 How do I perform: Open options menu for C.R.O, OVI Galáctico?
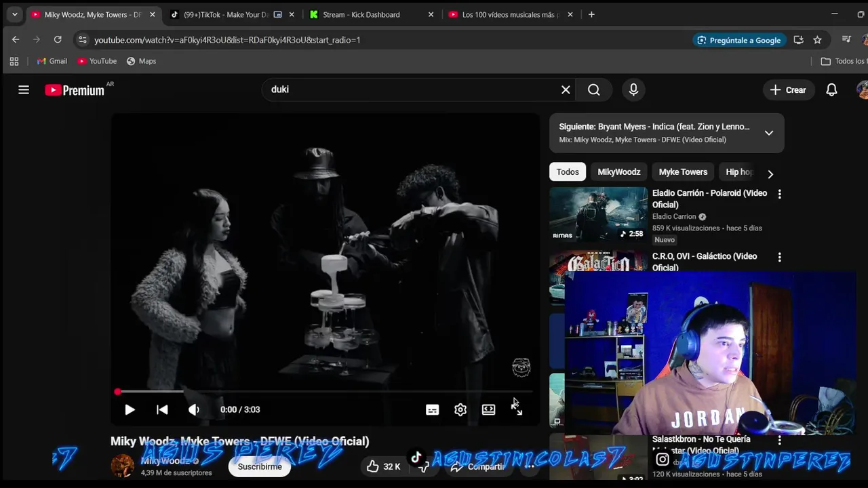point(779,257)
